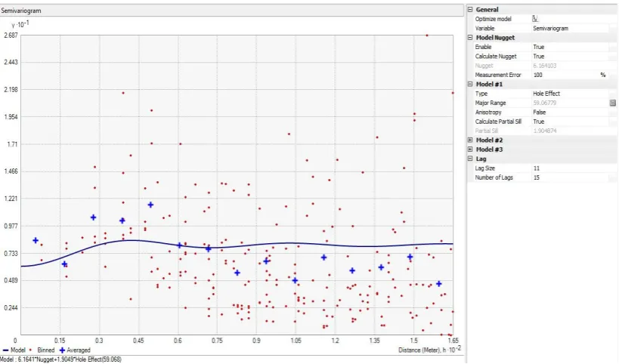
Task: Click the Binned legend entry
Action: (43, 350)
